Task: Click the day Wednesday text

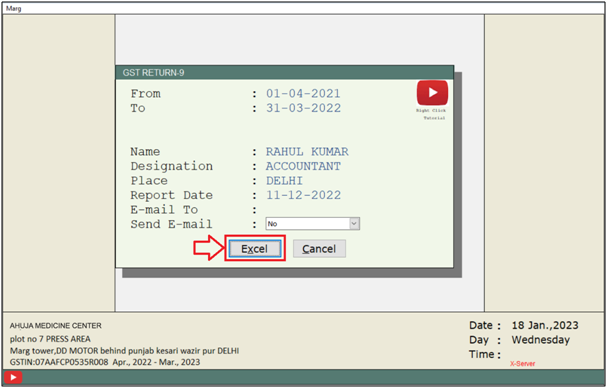Action: [541, 340]
